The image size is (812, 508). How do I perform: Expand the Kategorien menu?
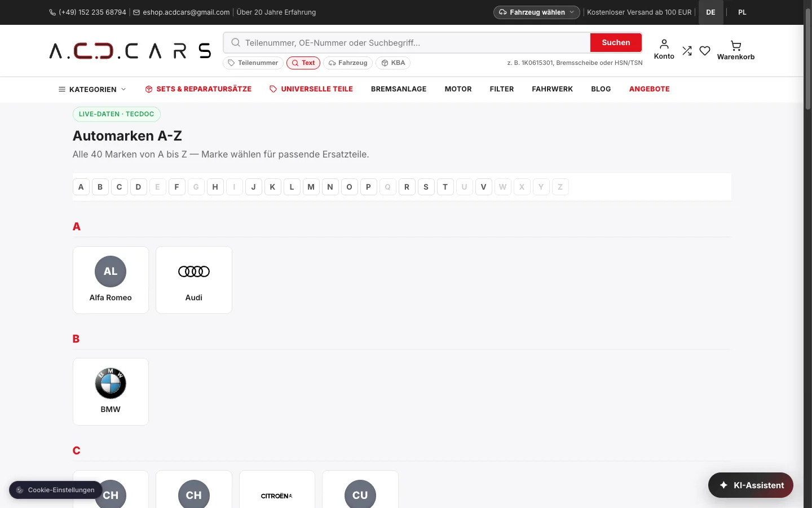(x=92, y=89)
